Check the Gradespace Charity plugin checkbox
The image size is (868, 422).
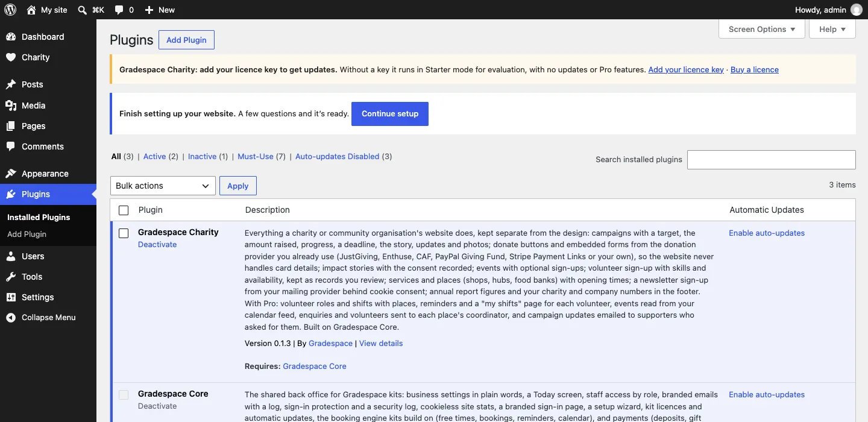point(124,233)
